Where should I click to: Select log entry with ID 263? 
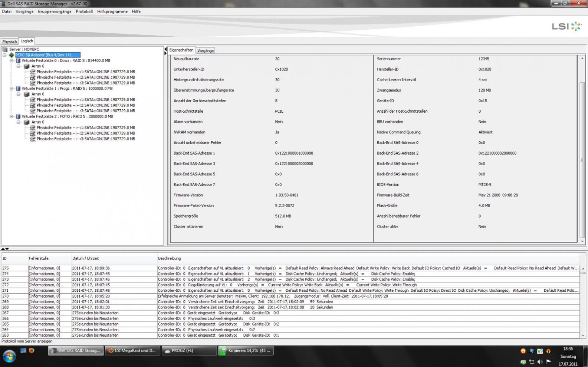pos(290,335)
